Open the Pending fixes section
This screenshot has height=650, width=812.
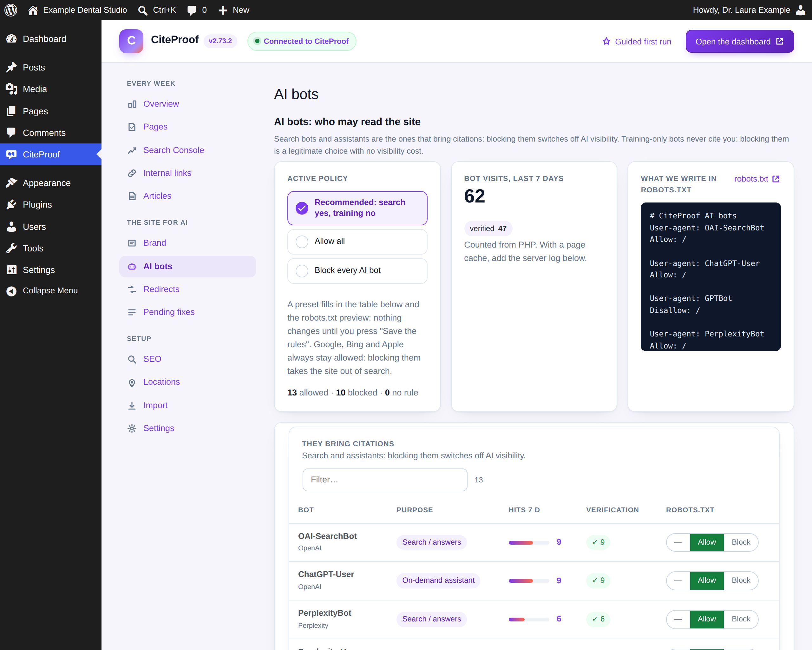[x=187, y=312]
